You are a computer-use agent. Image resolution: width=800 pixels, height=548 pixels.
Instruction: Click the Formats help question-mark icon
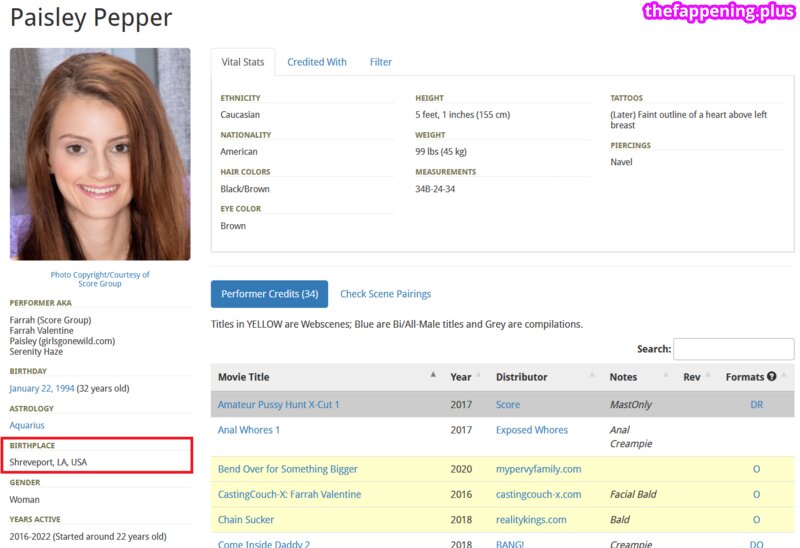click(x=771, y=377)
